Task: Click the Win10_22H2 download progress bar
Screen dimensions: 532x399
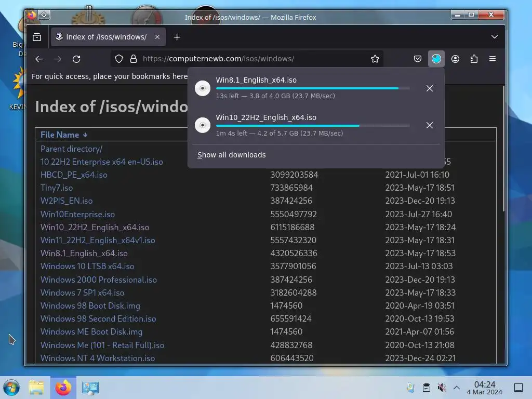Action: [x=313, y=126]
